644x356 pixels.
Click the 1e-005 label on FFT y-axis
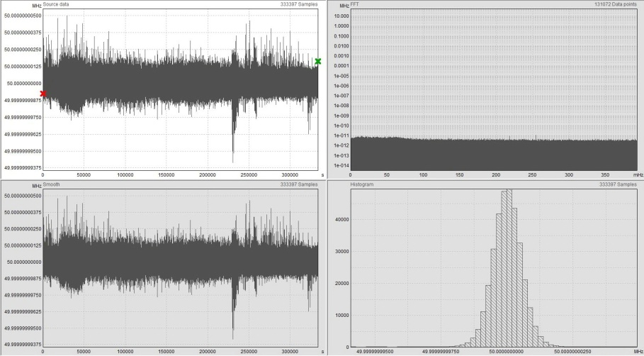point(341,76)
